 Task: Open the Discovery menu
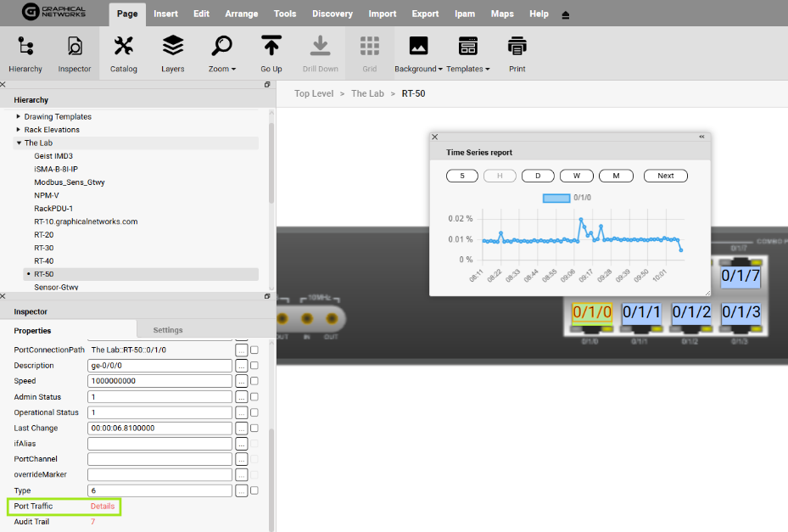333,14
